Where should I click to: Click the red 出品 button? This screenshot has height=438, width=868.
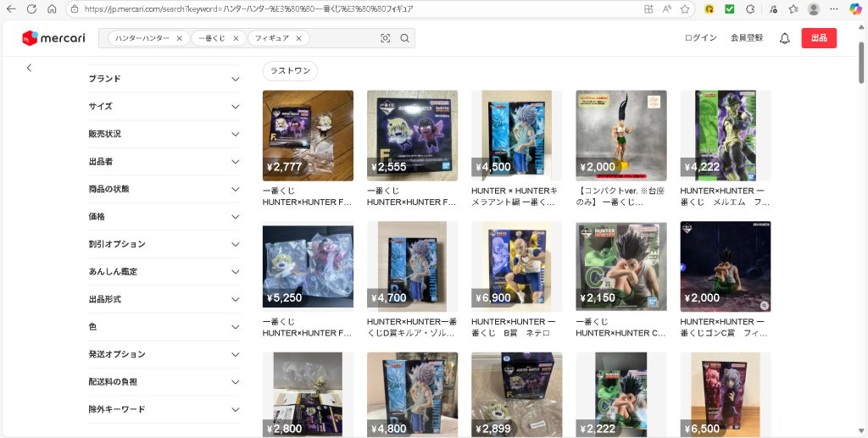820,38
